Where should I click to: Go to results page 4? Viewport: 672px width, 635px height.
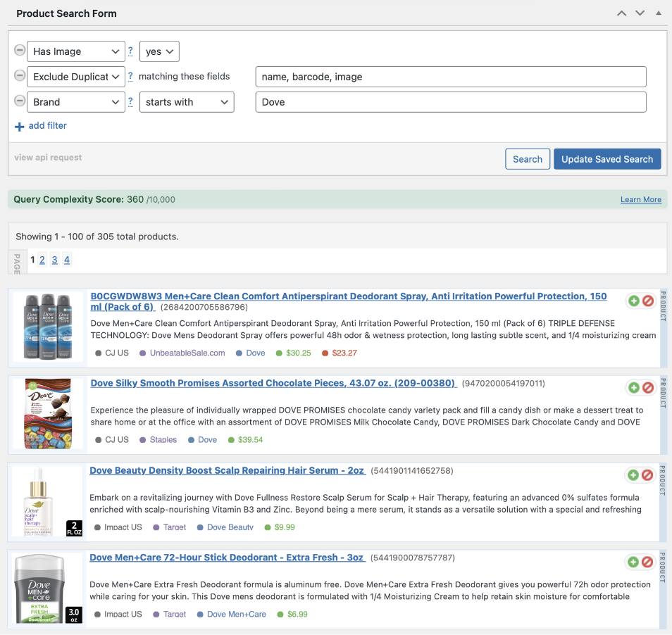coord(67,260)
